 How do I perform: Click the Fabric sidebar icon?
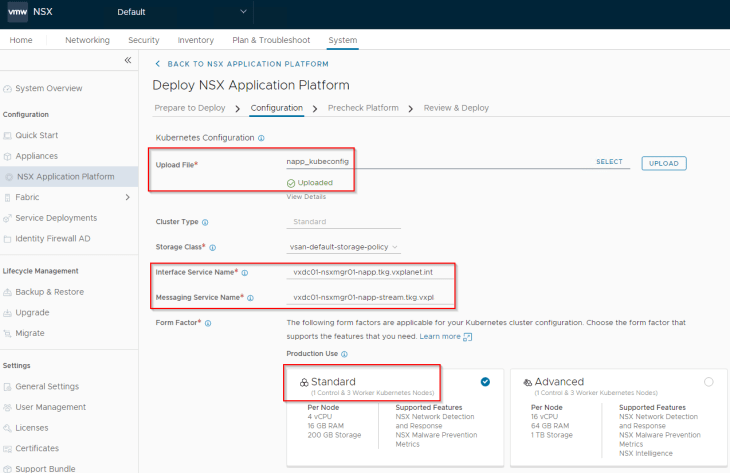pyautogui.click(x=7, y=197)
